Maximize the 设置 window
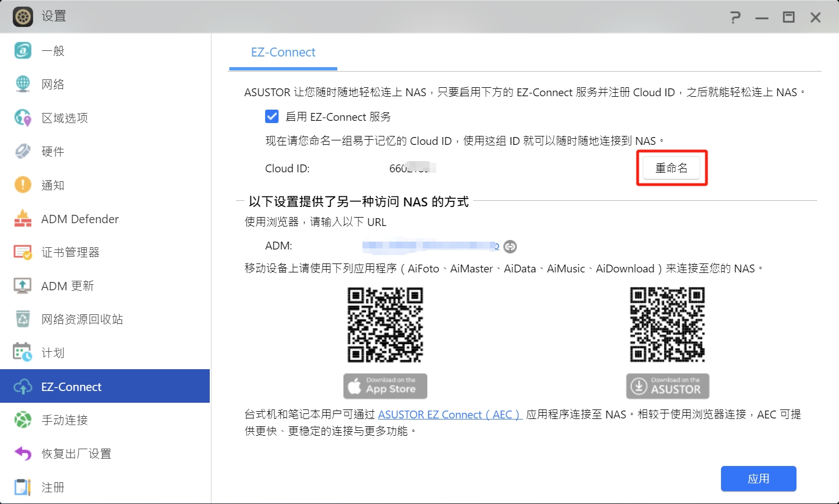Screen dimensions: 839x504 click(789, 17)
